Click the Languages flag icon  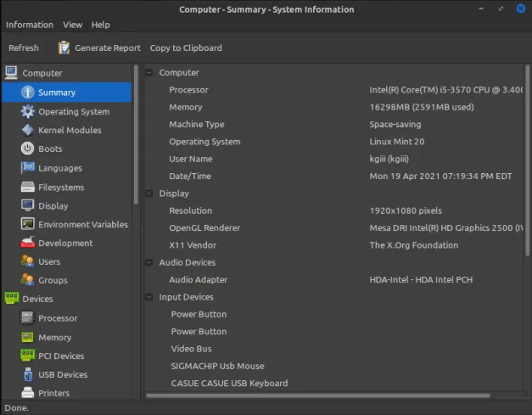(27, 168)
